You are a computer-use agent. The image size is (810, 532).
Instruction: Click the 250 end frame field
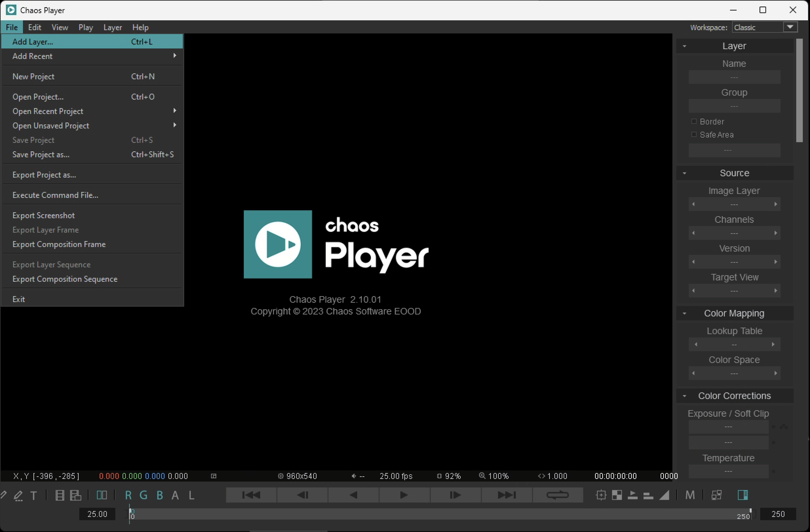[778, 514]
